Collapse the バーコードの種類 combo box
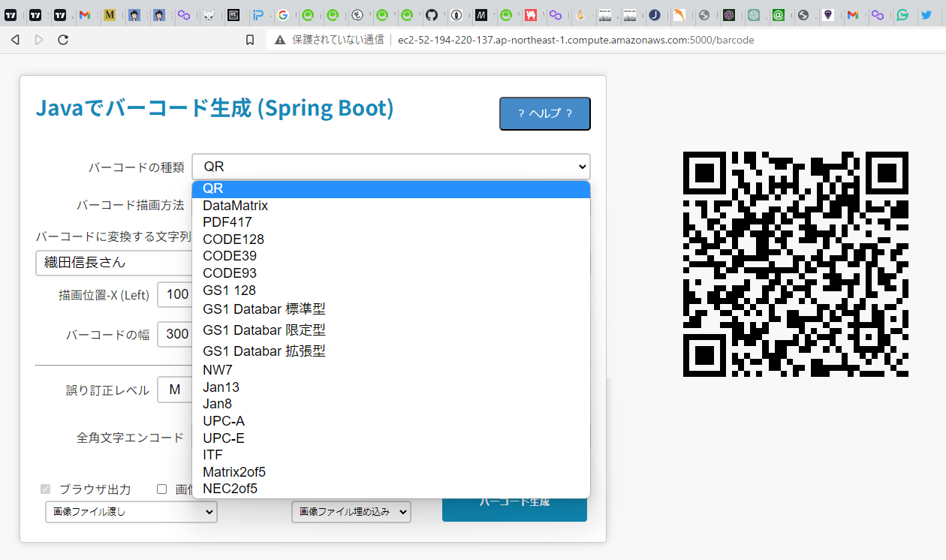Screen dimensions: 946x560 [390, 167]
